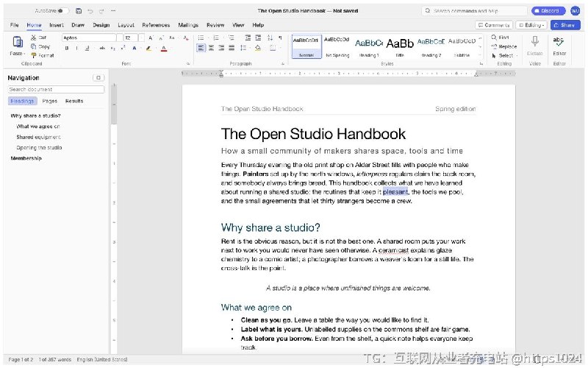Open the Comments button
588x368 pixels.
coord(494,25)
